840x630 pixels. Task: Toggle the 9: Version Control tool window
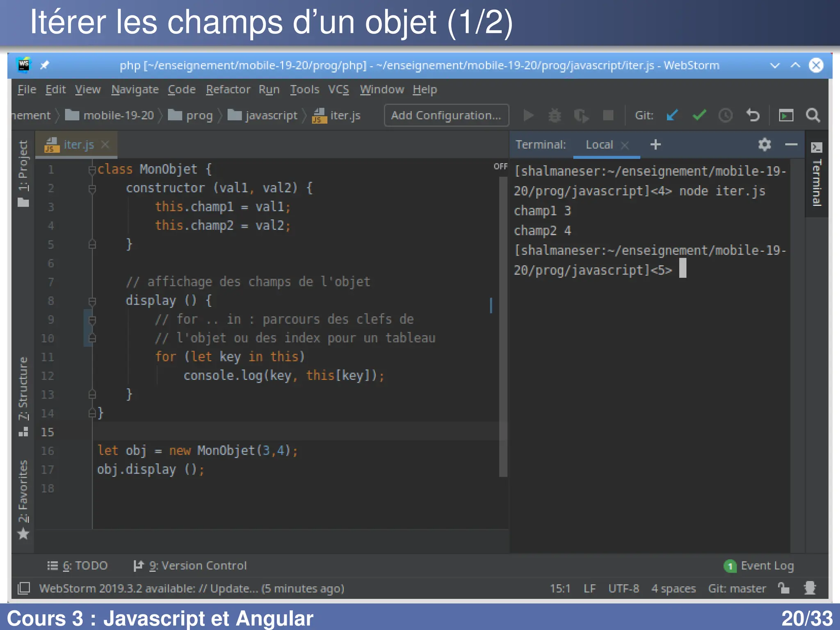(190, 566)
